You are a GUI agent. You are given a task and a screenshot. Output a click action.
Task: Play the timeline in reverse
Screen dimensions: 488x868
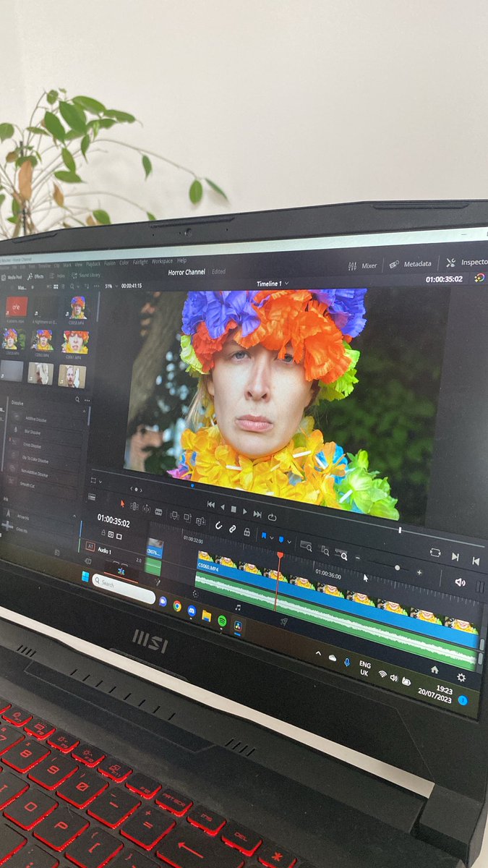[x=222, y=507]
